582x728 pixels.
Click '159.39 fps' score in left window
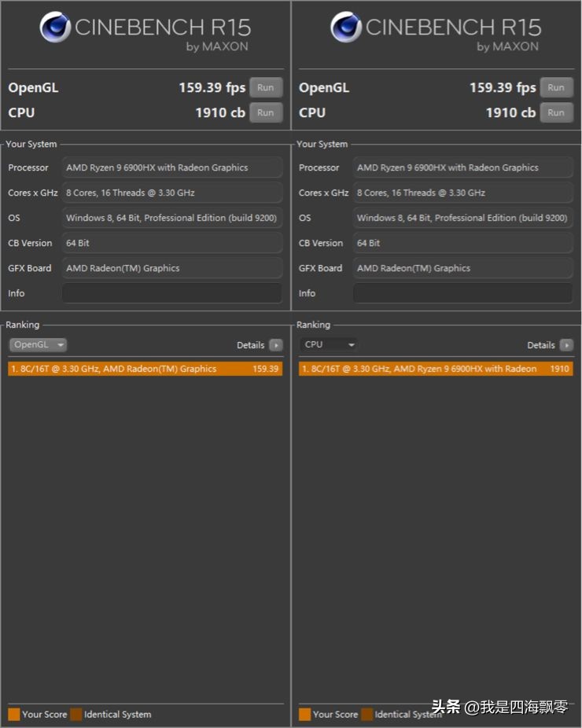[x=212, y=88]
